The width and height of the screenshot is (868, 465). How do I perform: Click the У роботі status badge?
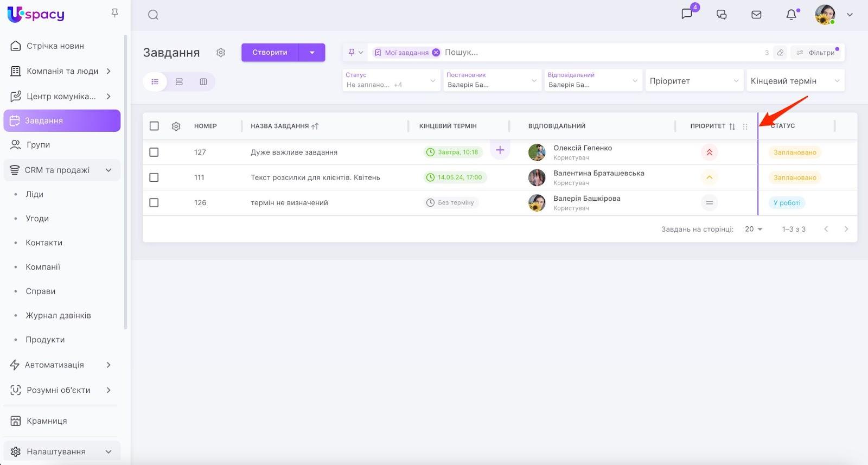click(787, 203)
